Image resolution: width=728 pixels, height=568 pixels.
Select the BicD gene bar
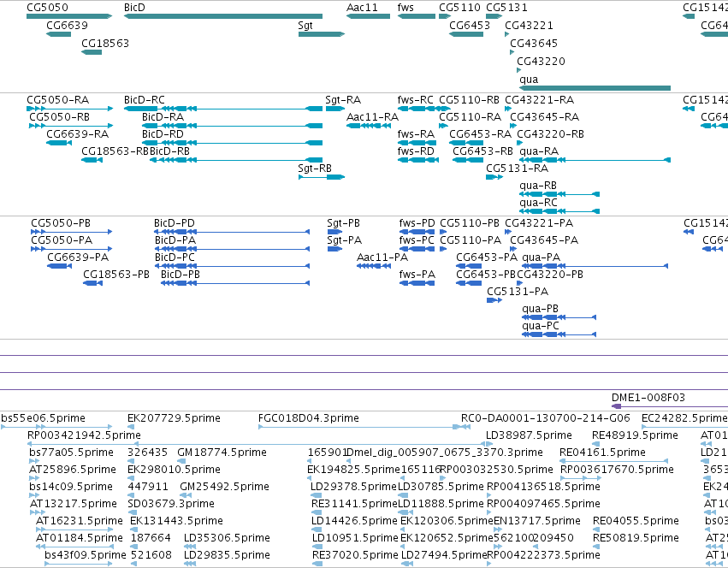(223, 16)
